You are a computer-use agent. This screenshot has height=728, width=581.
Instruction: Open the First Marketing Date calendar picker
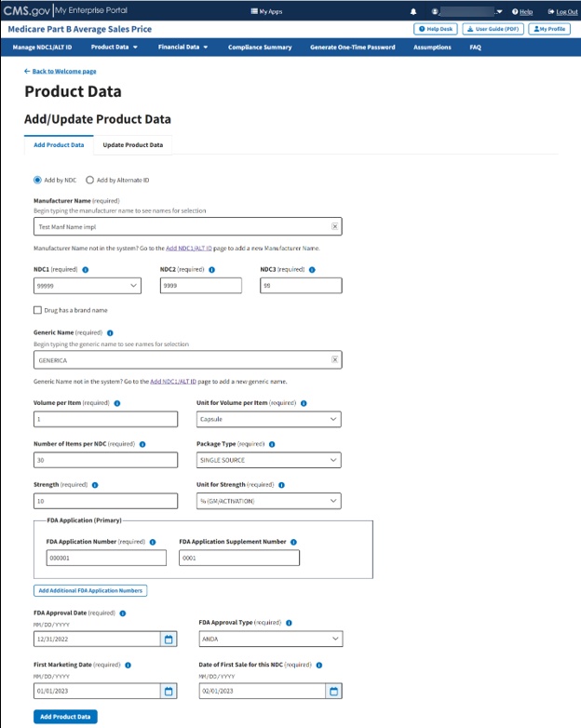coord(169,692)
